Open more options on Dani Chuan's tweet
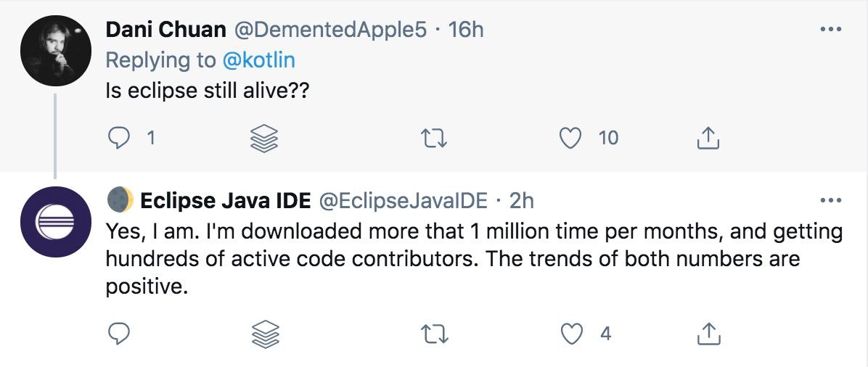The height and width of the screenshot is (367, 868). tap(830, 30)
